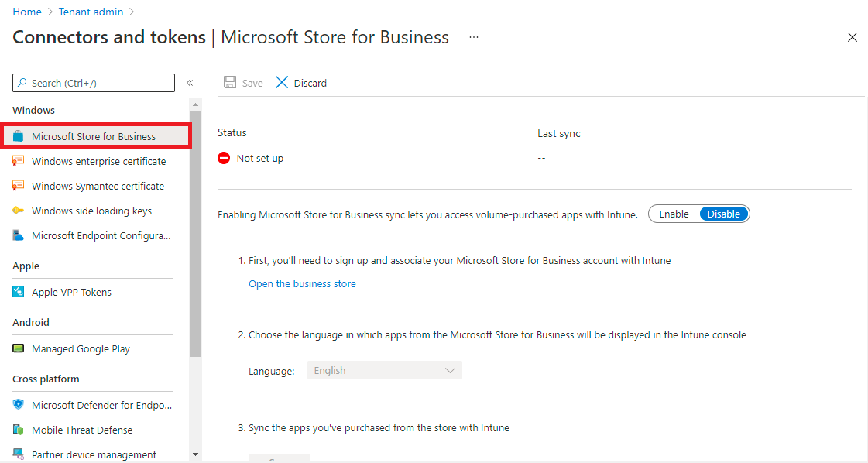The image size is (868, 463).
Task: Click the Windows enterprise certificate icon
Action: click(x=19, y=161)
